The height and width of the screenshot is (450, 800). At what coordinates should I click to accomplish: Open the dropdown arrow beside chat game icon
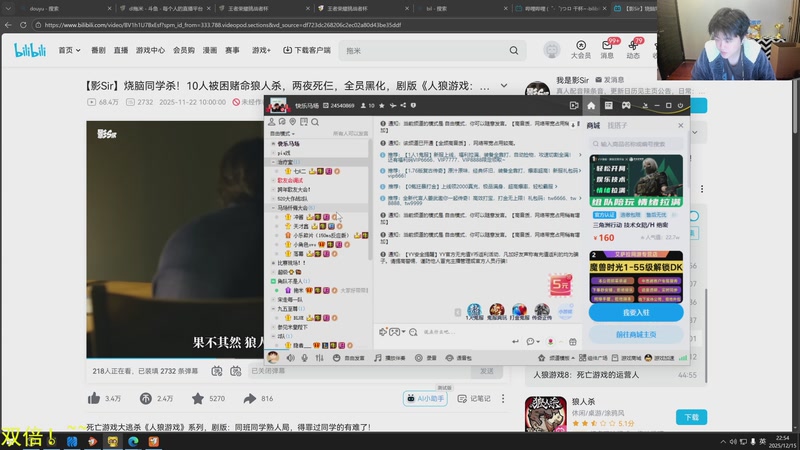pyautogui.click(x=404, y=332)
